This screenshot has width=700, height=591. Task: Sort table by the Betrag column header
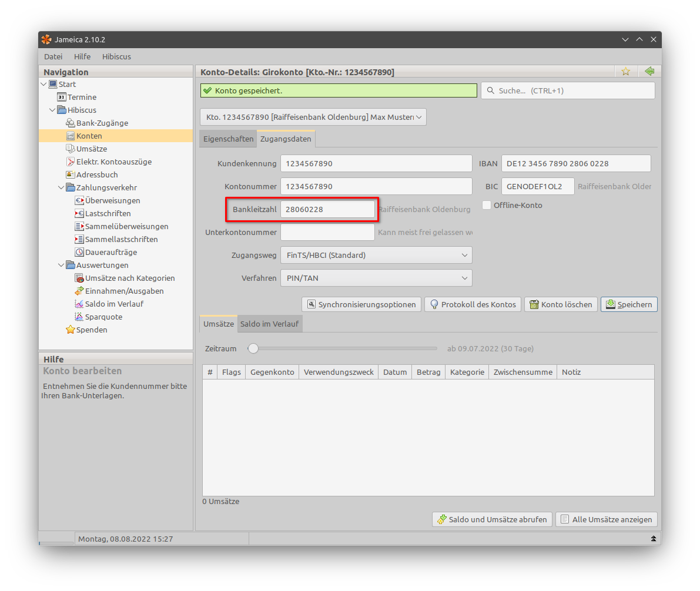point(428,372)
